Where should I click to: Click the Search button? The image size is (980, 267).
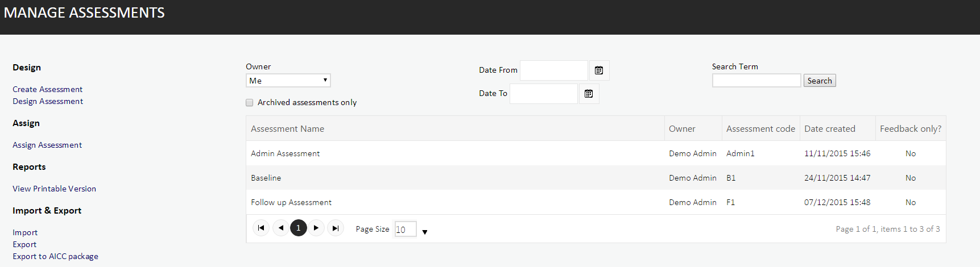[820, 81]
